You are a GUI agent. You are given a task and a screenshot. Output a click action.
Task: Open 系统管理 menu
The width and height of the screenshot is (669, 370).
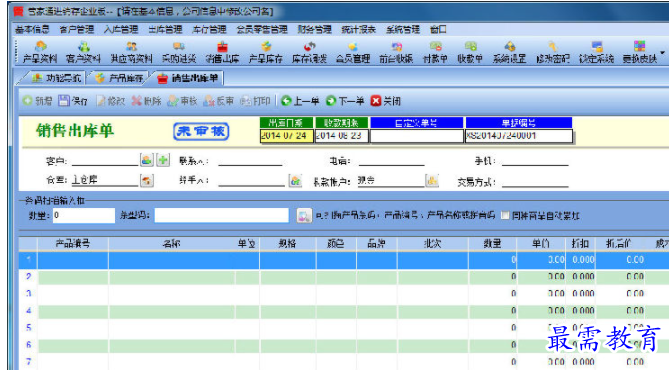tap(403, 29)
